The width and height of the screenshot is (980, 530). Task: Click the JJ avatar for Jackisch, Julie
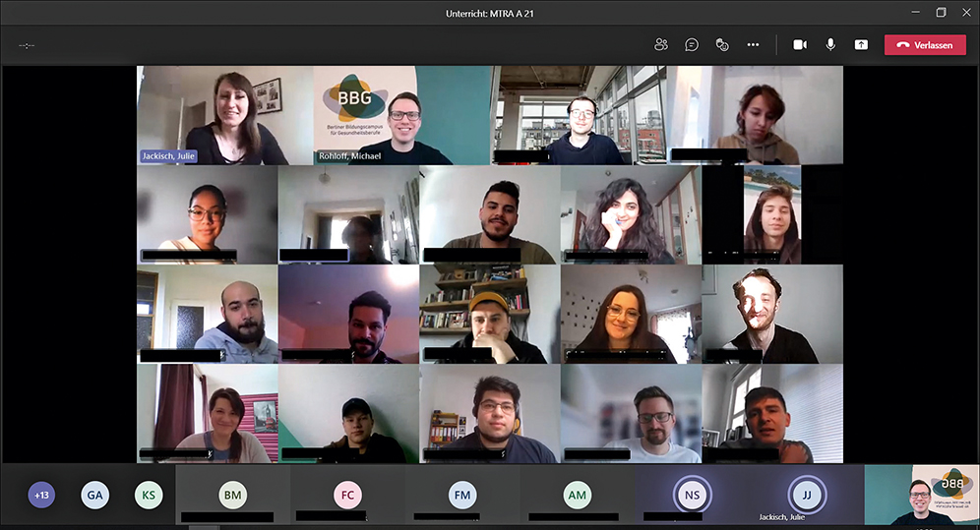click(x=807, y=495)
